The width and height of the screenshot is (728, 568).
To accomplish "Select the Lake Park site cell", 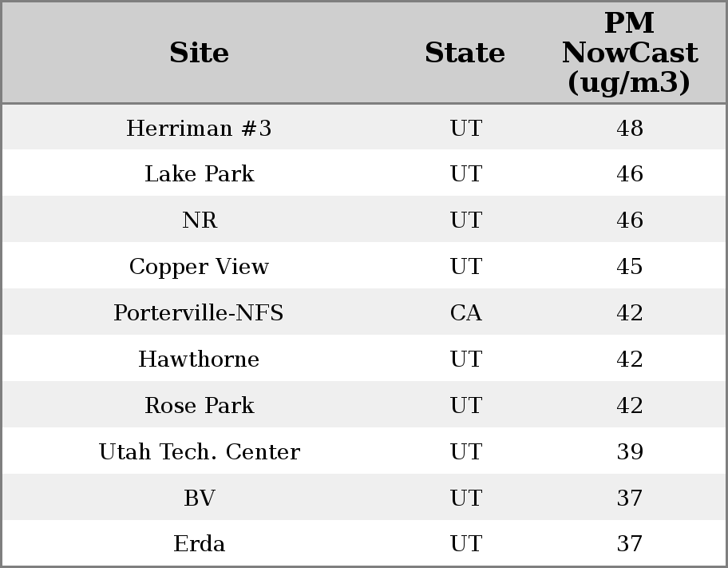I will (199, 174).
